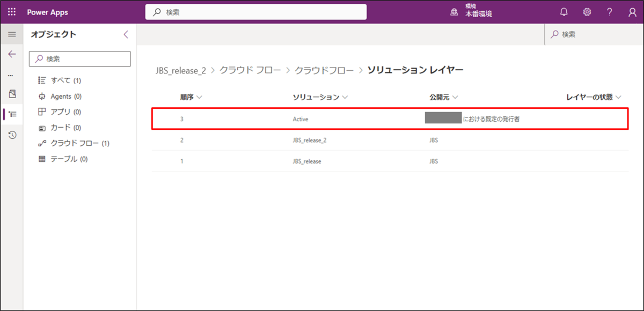Open レイヤーの状態 column header dropdown
The width and height of the screenshot is (644, 311).
pos(594,97)
